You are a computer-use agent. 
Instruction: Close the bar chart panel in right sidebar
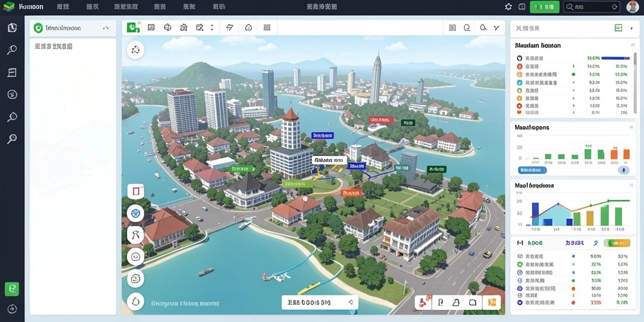pos(631,127)
